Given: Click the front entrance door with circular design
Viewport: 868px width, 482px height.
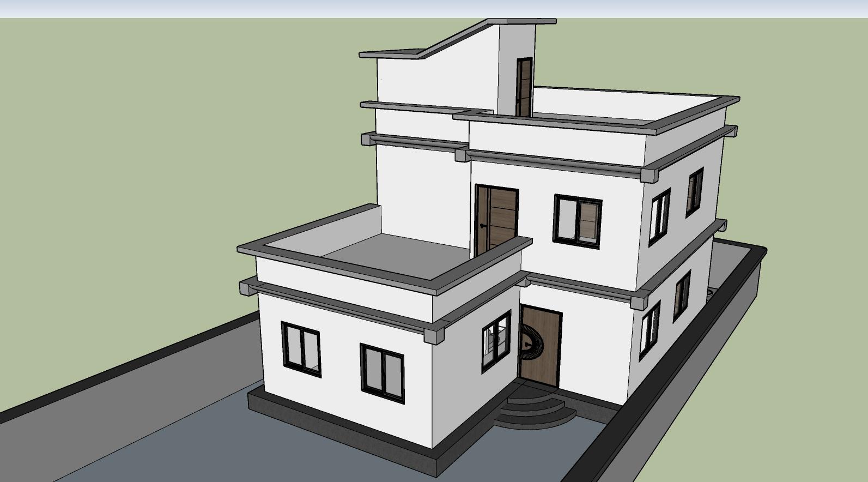Looking at the screenshot, I should click(x=540, y=346).
